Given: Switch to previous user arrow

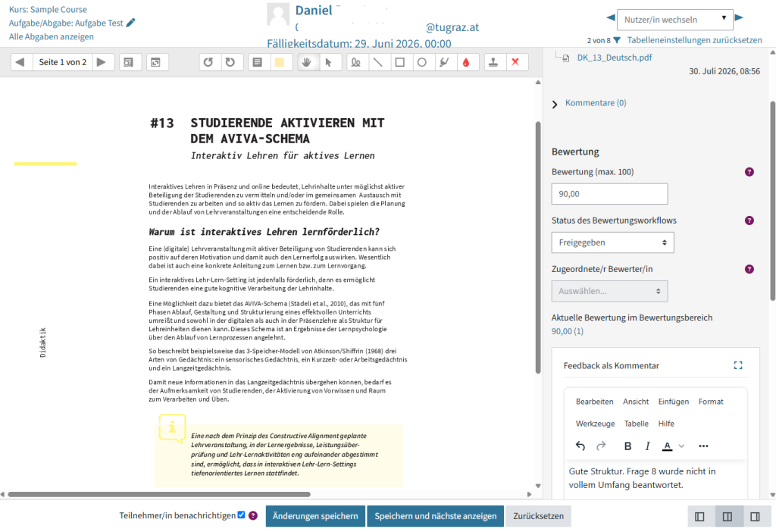Looking at the screenshot, I should tap(611, 18).
